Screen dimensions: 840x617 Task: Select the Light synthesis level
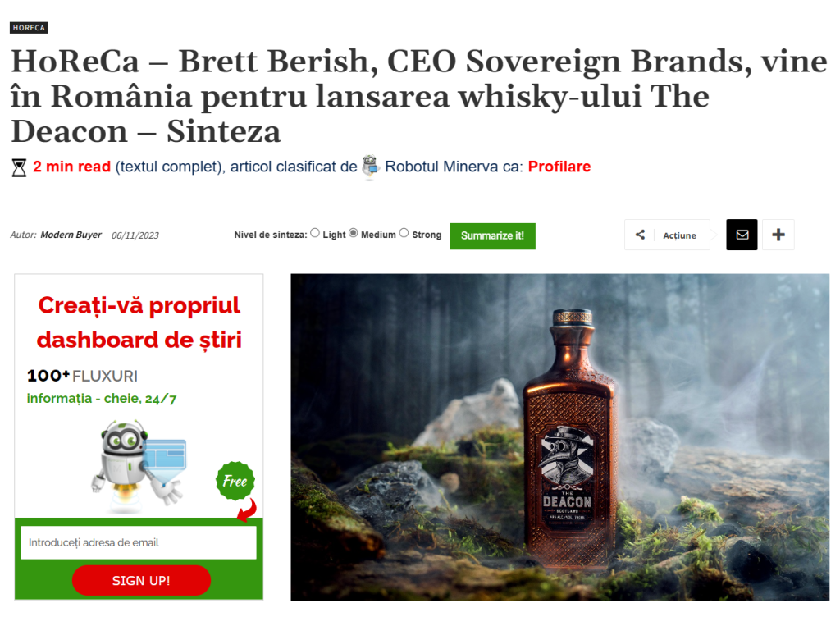[x=315, y=233]
